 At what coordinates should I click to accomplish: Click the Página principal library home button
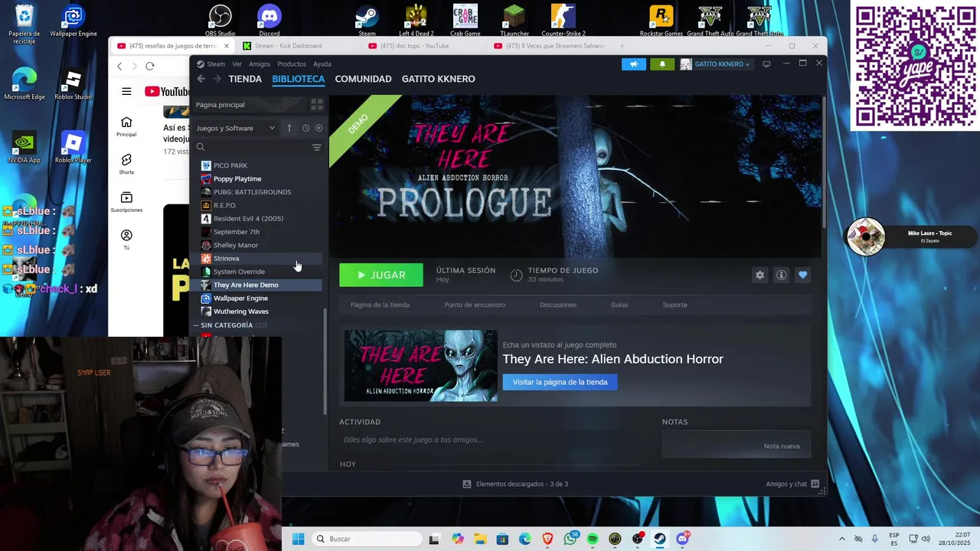click(249, 105)
